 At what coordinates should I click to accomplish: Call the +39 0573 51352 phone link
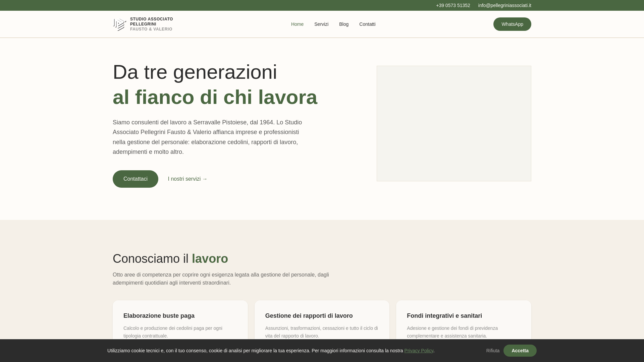tap(453, 5)
